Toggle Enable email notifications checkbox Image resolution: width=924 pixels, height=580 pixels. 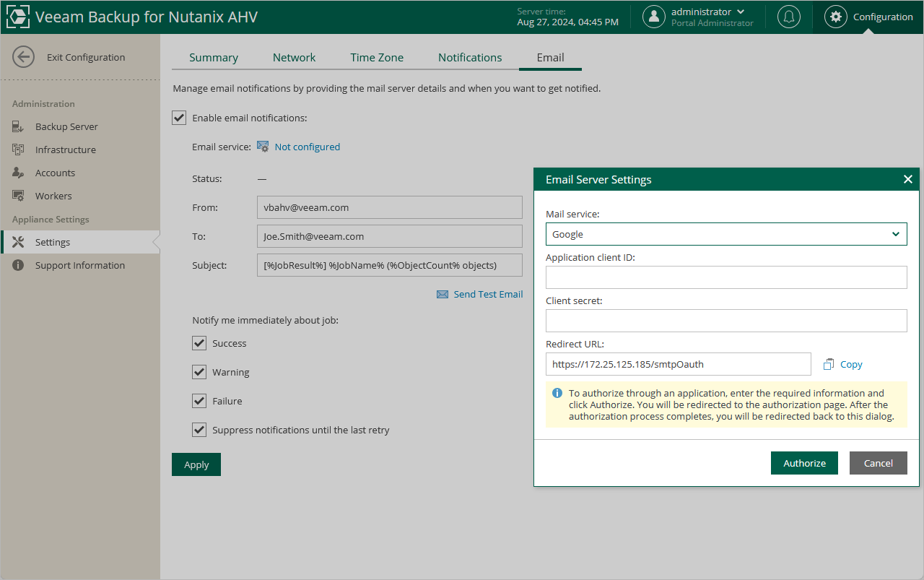pos(179,118)
